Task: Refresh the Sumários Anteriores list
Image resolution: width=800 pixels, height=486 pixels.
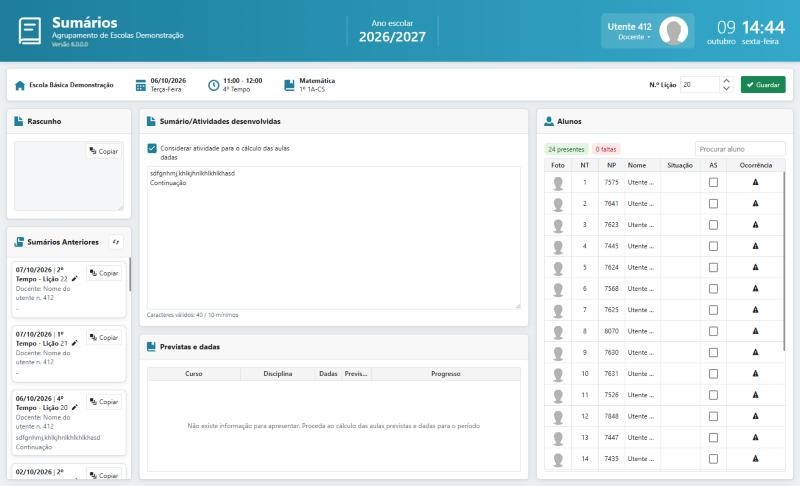Action: pos(116,242)
